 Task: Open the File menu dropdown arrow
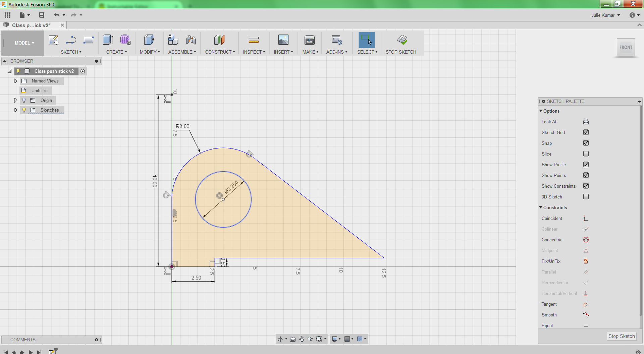click(29, 15)
